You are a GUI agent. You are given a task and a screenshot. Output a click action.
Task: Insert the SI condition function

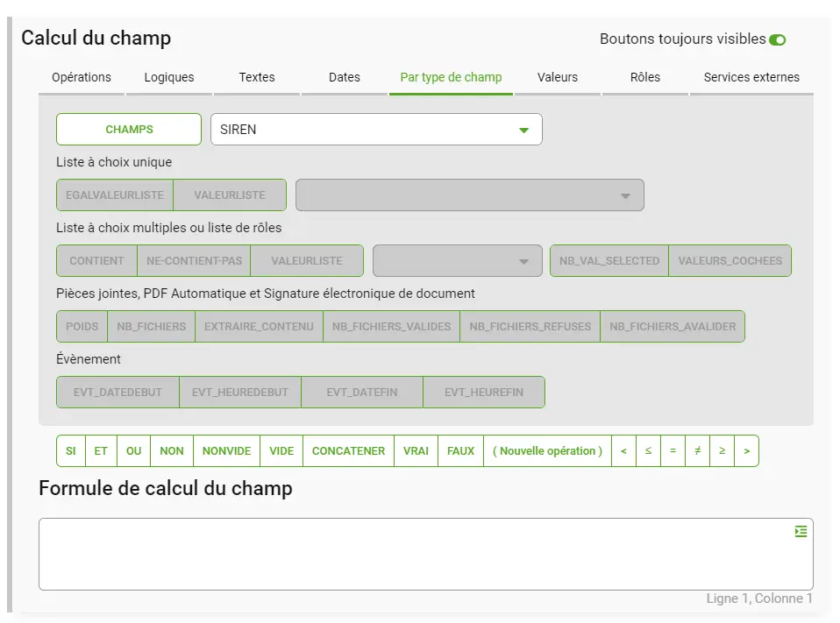pyautogui.click(x=71, y=450)
